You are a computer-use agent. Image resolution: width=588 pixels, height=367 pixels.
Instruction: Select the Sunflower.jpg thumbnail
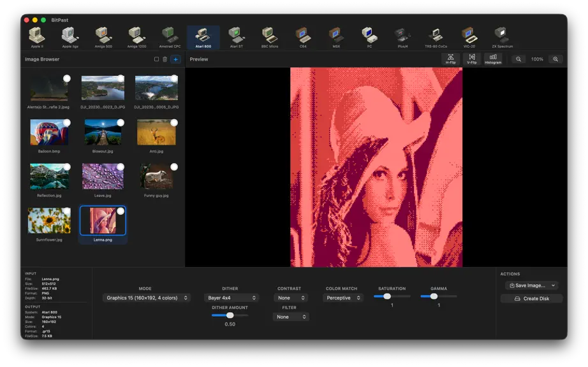pos(49,220)
